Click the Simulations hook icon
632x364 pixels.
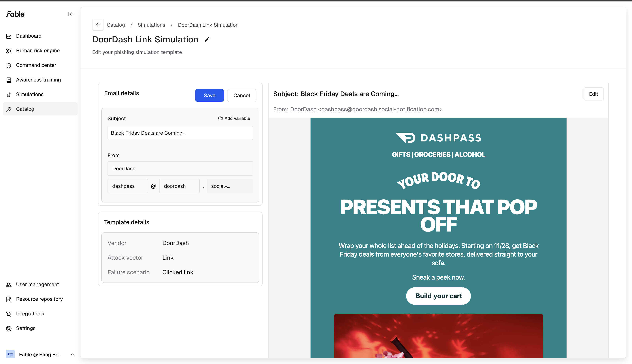coord(9,94)
